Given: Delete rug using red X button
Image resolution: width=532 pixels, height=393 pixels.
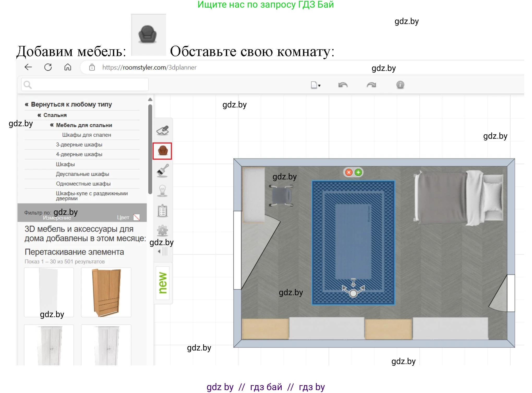Looking at the screenshot, I should [349, 172].
